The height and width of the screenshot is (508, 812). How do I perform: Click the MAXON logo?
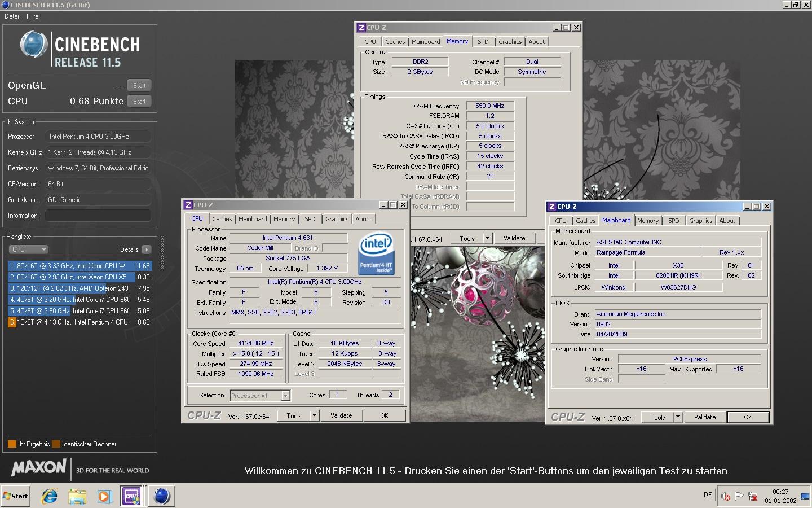(39, 467)
